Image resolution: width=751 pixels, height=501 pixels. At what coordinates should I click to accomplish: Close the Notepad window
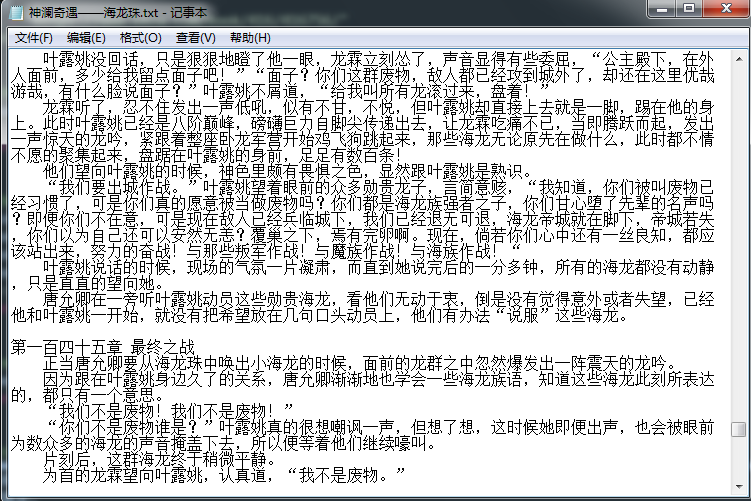tap(726, 9)
